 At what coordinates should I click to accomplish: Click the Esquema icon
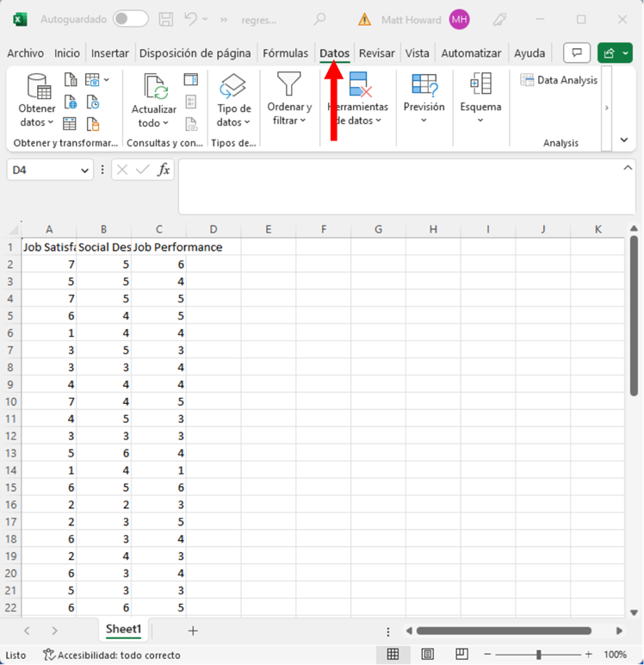(x=480, y=85)
